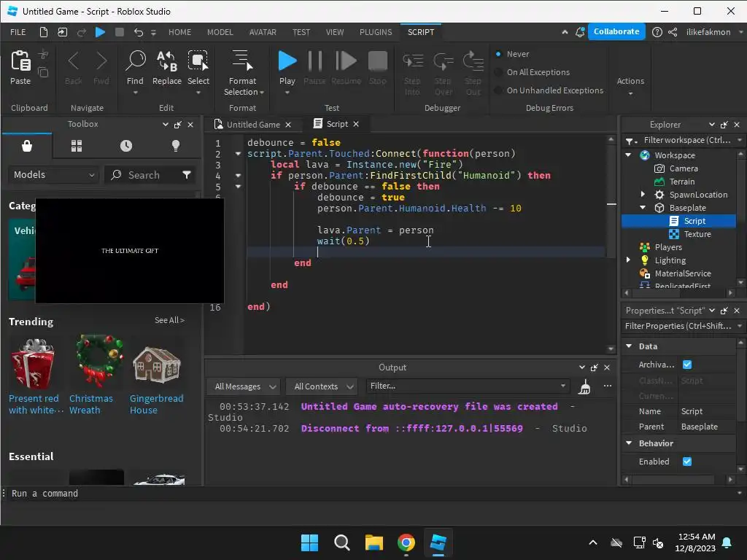Select the Never debug errors option

499,54
